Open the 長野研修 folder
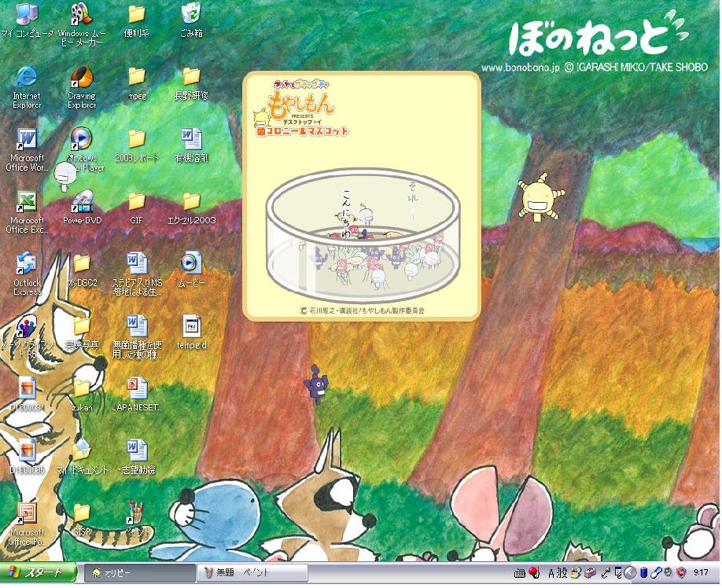This screenshot has width=722, height=588. (191, 84)
